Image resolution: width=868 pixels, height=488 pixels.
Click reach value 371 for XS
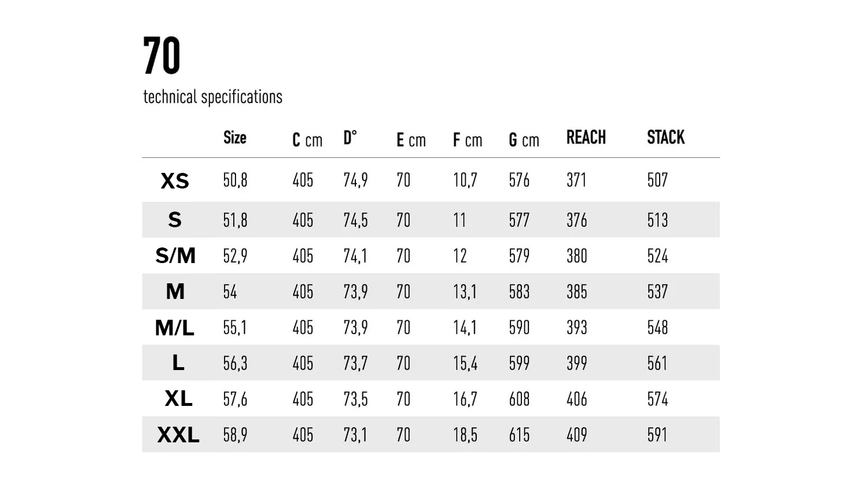[576, 180]
